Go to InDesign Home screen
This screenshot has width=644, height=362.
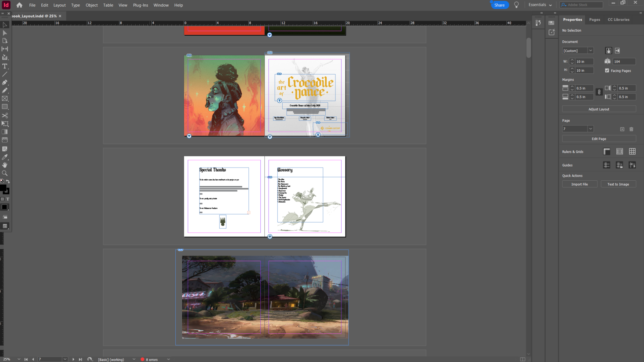pos(20,5)
